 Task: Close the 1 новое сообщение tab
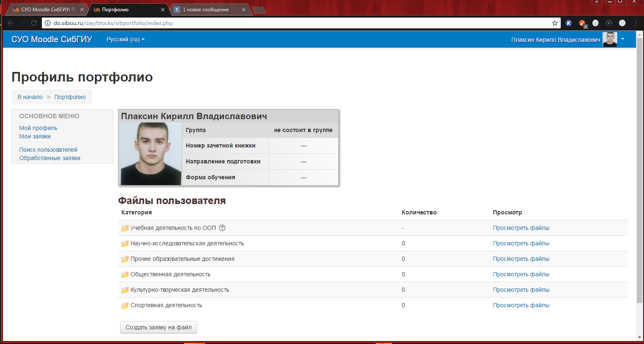tap(243, 10)
